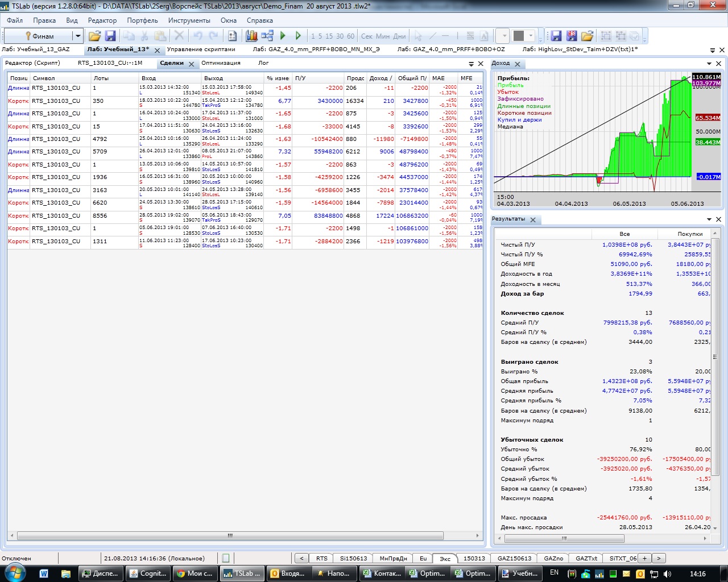This screenshot has height=582, width=728.
Task: Close the Сделки tab
Action: [x=192, y=64]
